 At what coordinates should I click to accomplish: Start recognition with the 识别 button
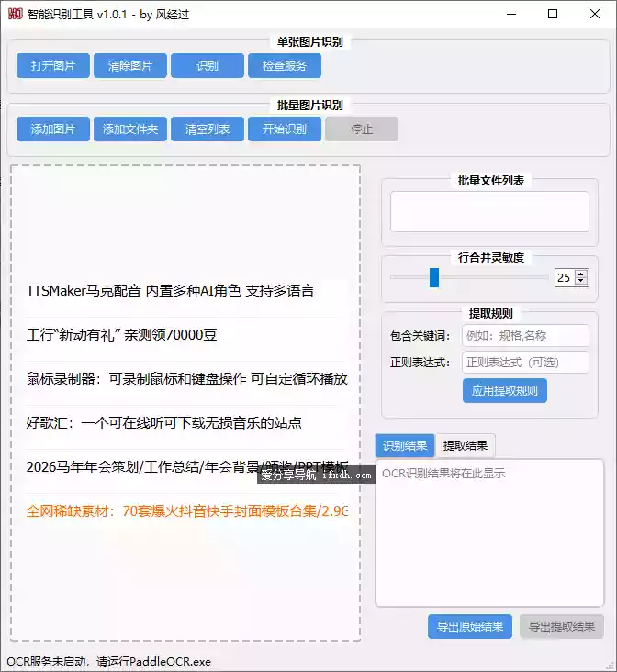[x=208, y=65]
